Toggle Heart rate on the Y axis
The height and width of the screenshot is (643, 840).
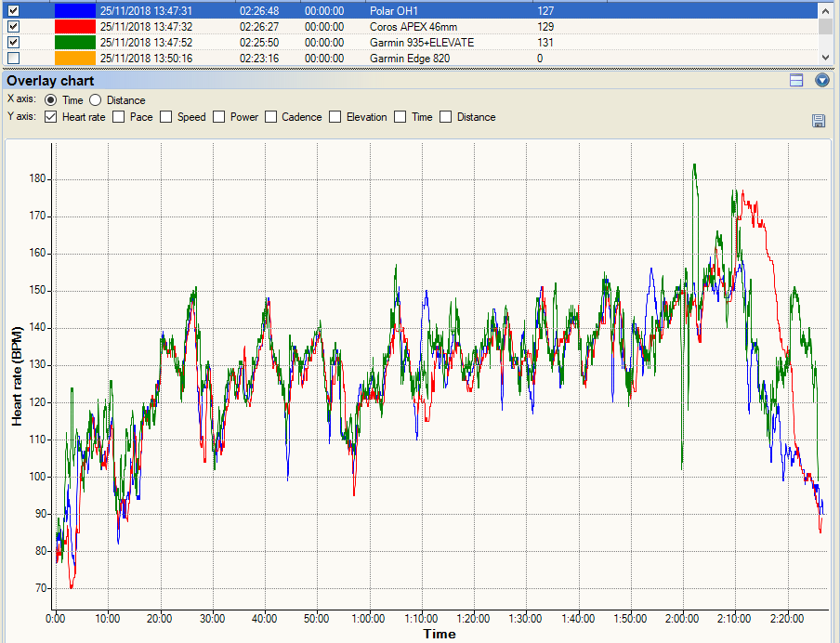coord(50,117)
